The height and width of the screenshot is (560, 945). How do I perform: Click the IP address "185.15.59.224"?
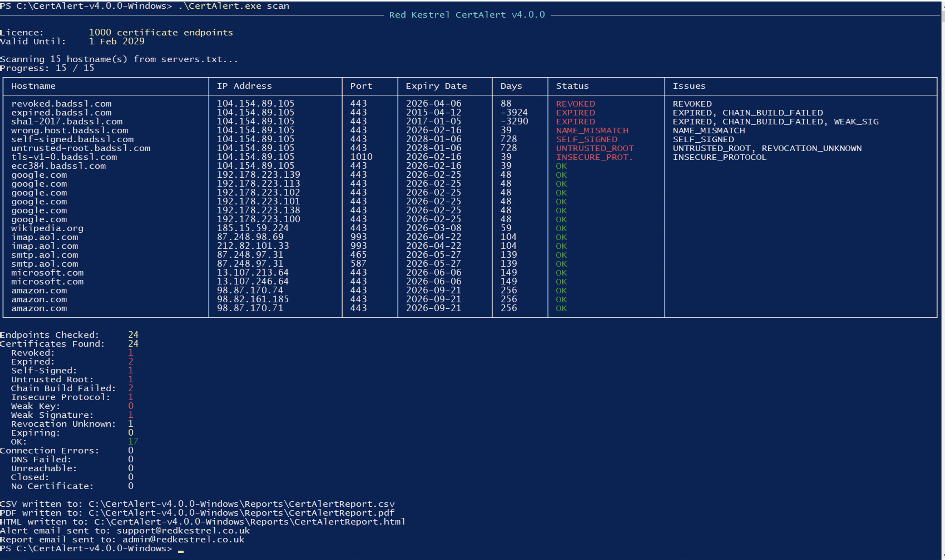pos(253,228)
